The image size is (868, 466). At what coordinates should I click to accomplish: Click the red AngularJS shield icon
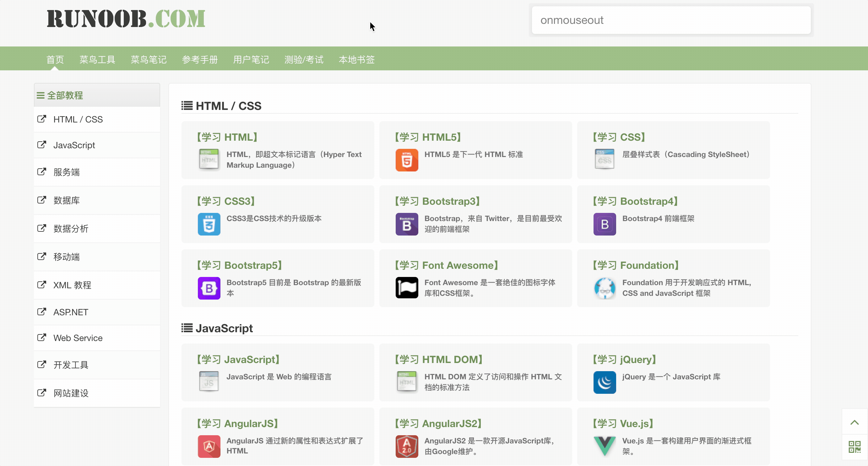pyautogui.click(x=209, y=447)
